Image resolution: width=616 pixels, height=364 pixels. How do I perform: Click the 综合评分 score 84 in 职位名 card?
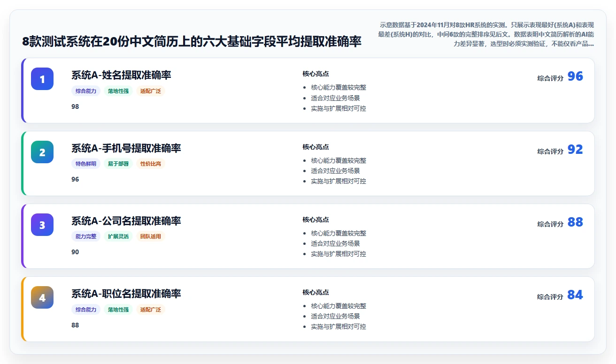[x=575, y=295]
